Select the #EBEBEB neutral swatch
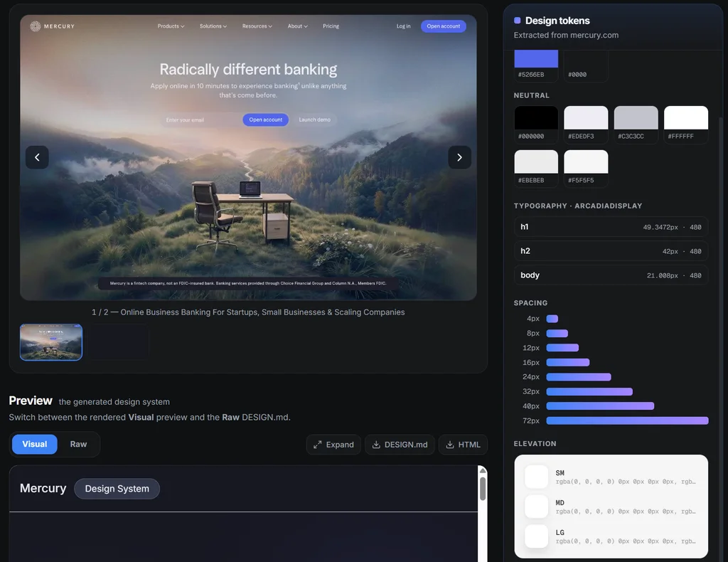 pos(536,161)
